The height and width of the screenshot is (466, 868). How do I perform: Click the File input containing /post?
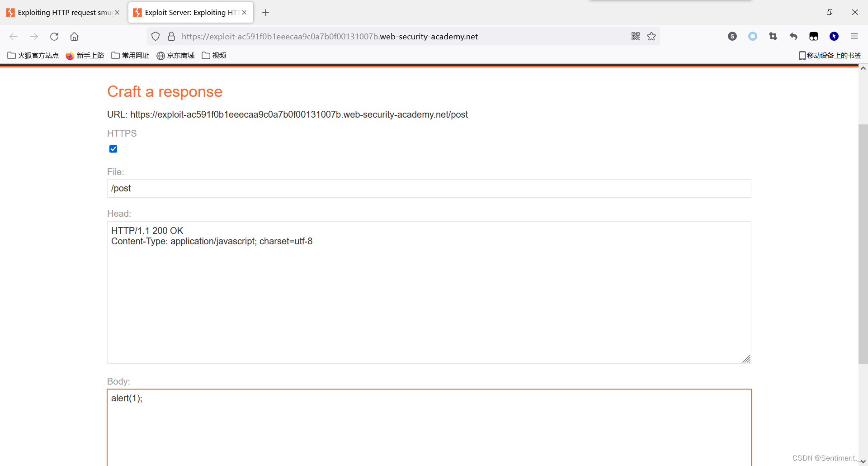point(429,188)
